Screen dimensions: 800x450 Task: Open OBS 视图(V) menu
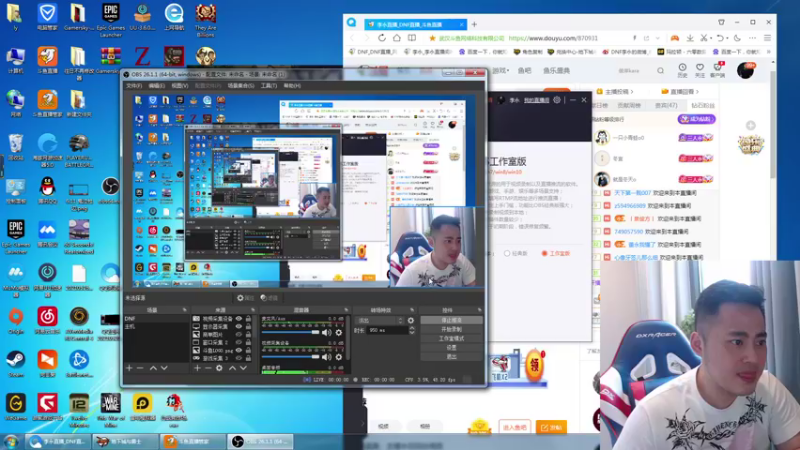click(x=180, y=86)
